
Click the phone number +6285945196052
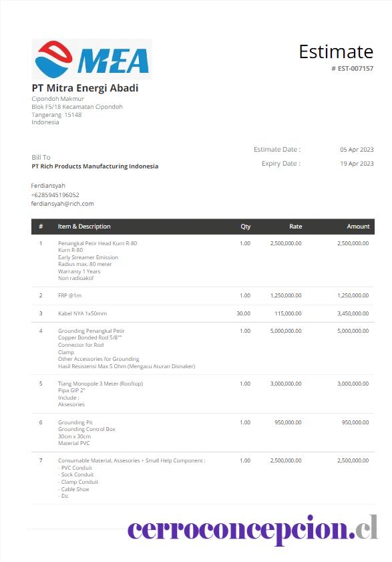[x=55, y=195]
